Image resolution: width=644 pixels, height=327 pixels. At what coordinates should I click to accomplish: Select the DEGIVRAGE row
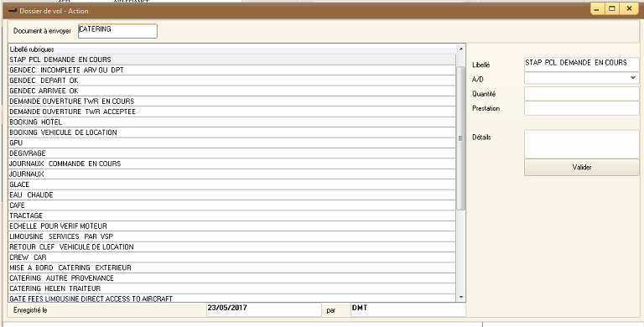click(232, 153)
